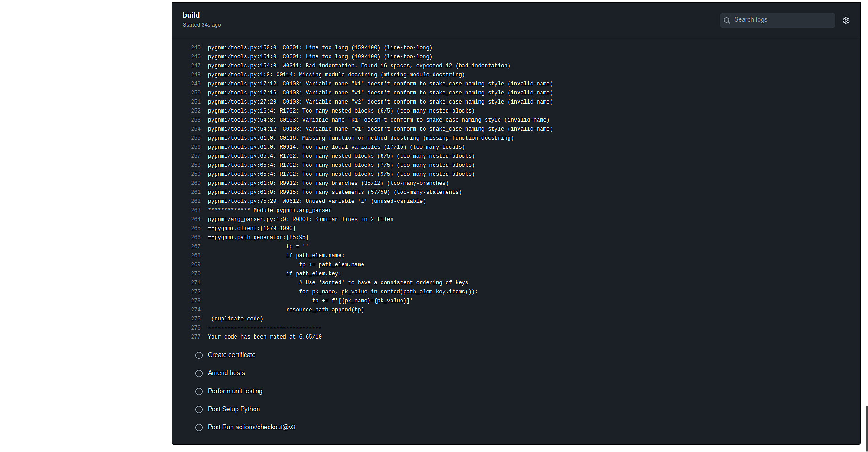
Task: Click the status circle beside Perform unit testing
Action: tap(199, 391)
